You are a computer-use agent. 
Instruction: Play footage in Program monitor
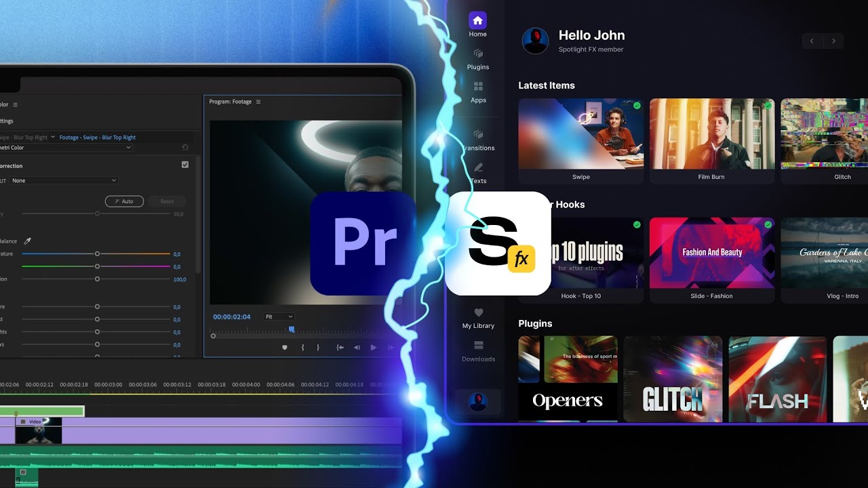pyautogui.click(x=373, y=348)
